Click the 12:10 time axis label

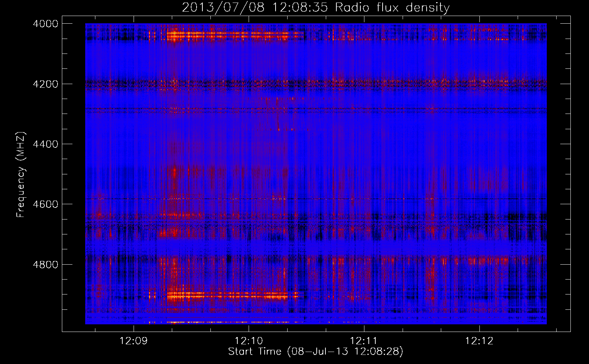pos(249,341)
